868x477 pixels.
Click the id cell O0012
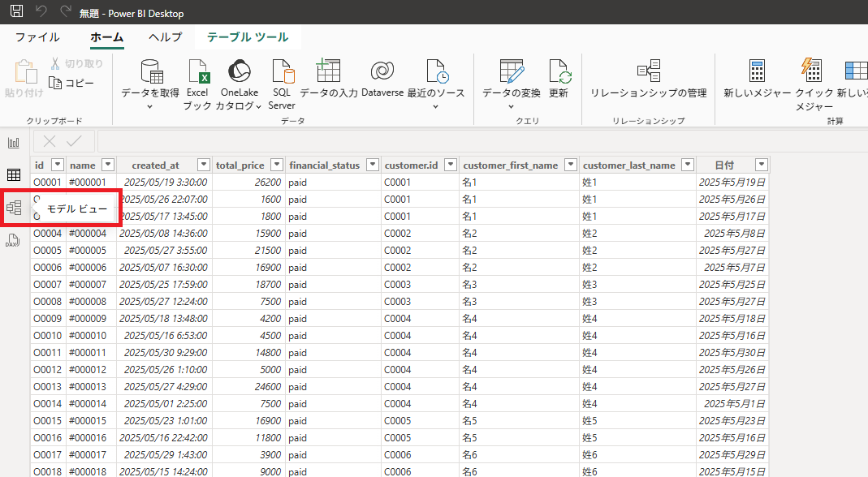pos(48,370)
